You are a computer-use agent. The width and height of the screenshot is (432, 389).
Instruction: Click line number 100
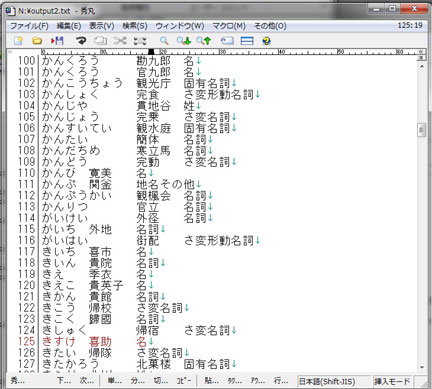click(26, 61)
